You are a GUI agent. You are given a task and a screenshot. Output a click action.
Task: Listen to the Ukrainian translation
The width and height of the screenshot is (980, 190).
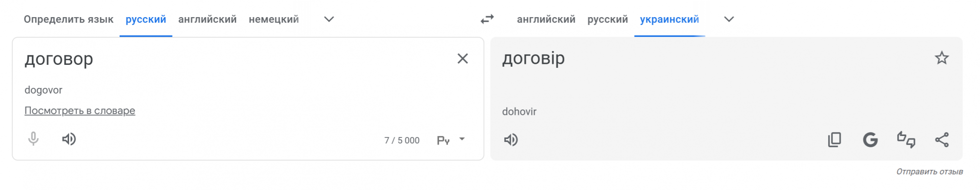pyautogui.click(x=511, y=140)
